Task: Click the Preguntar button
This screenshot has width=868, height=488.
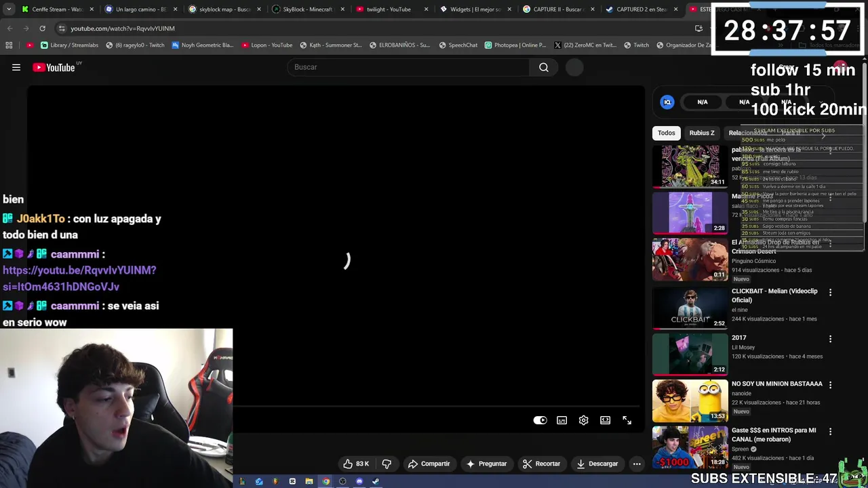Action: pos(487,464)
